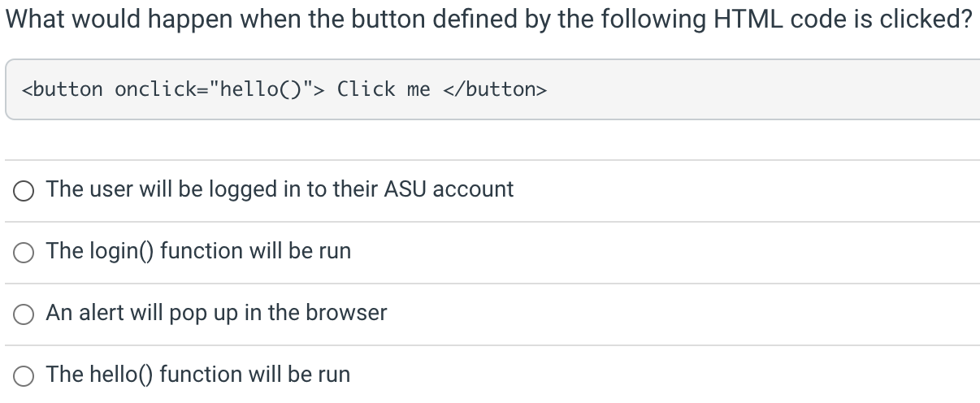The image size is (980, 403).
Task: Click the answer text 'An alert will pop up in the browser'
Action: coord(216,313)
